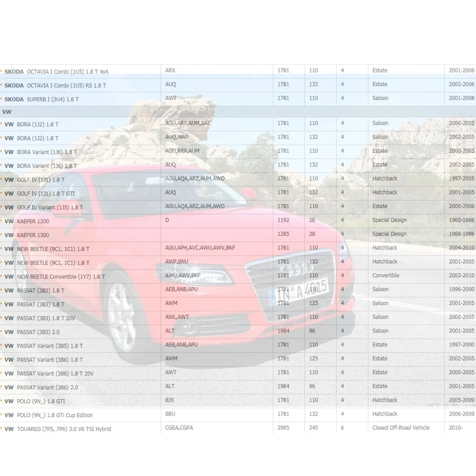Open VW NEW BEETLE Convertible (1Y7) 1.8 T
Image resolution: width=476 pixels, height=476 pixels.
(x=55, y=277)
